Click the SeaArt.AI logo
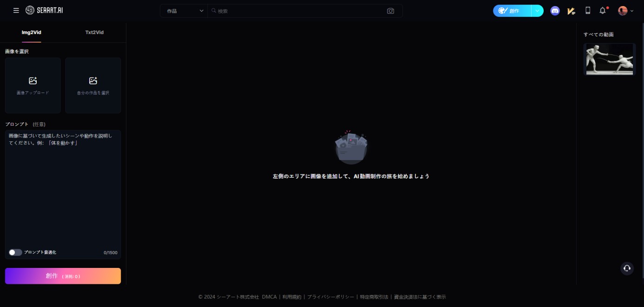This screenshot has height=307, width=644. click(43, 10)
